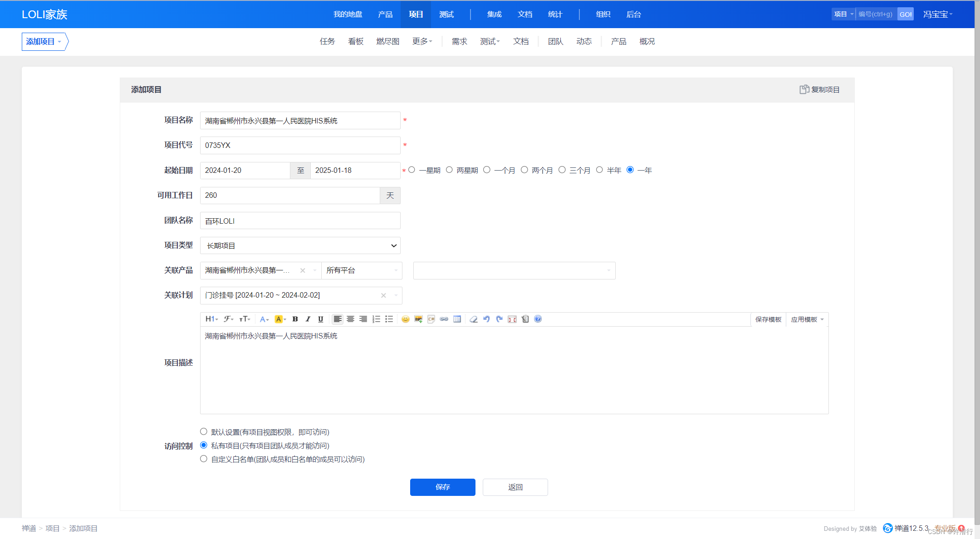Viewport: 980px width, 539px height.
Task: Click the GO! search button
Action: pos(906,14)
